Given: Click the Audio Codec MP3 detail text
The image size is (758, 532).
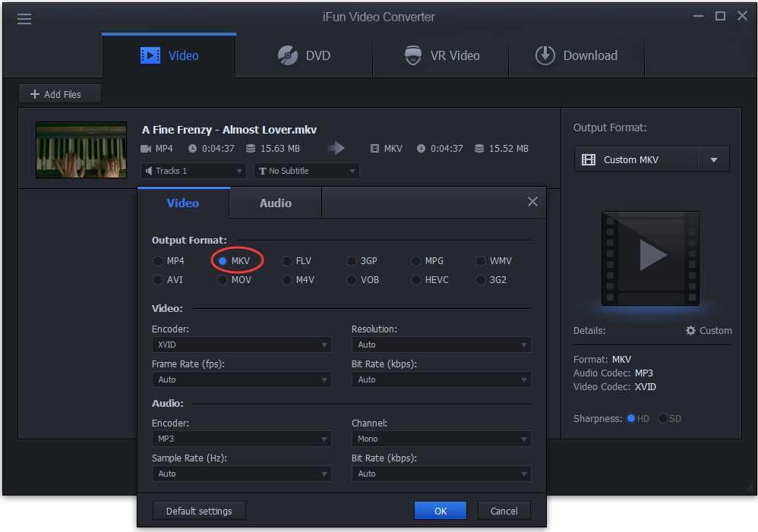Looking at the screenshot, I should (613, 373).
